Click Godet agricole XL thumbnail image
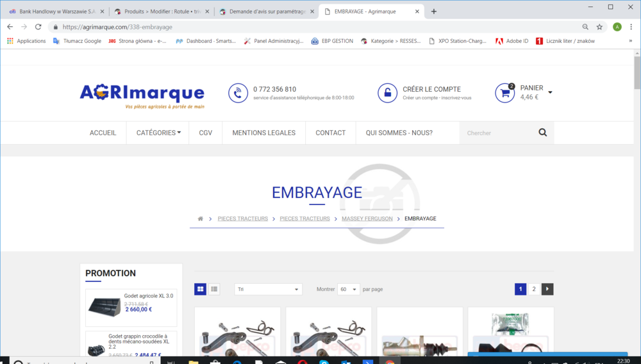The width and height of the screenshot is (641, 364). 104,308
